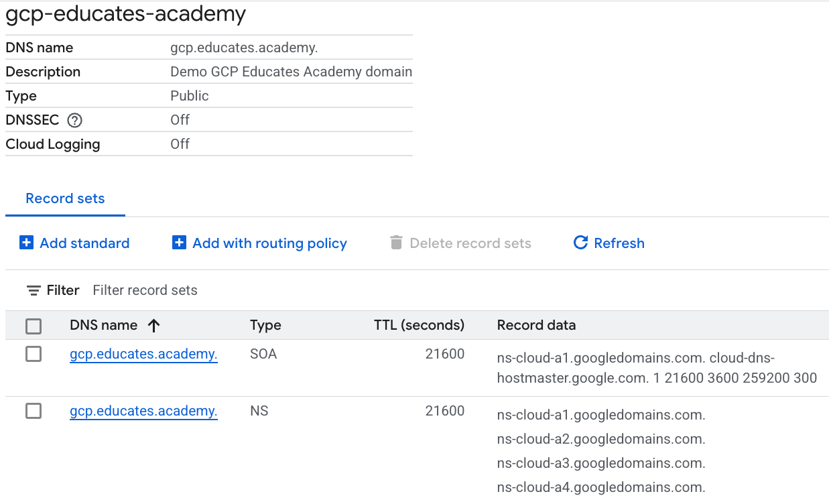The height and width of the screenshot is (504, 829).
Task: Click the circular Refresh arrow icon
Action: 580,243
